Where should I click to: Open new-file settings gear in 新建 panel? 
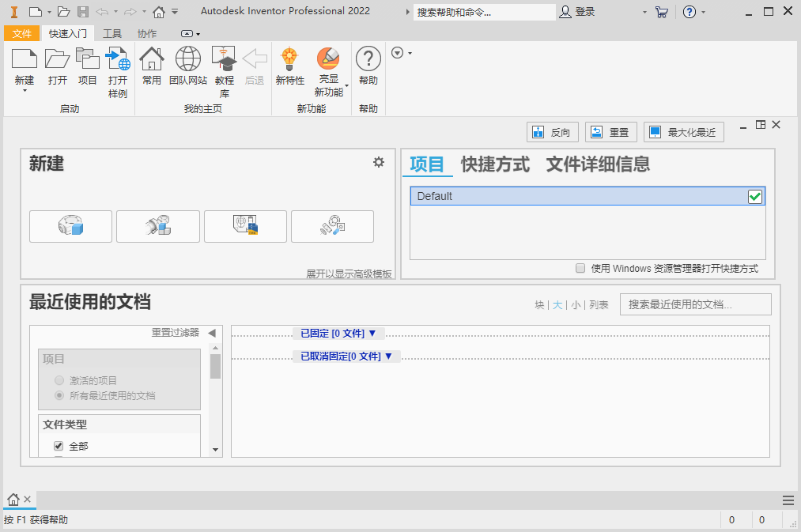[x=379, y=162]
